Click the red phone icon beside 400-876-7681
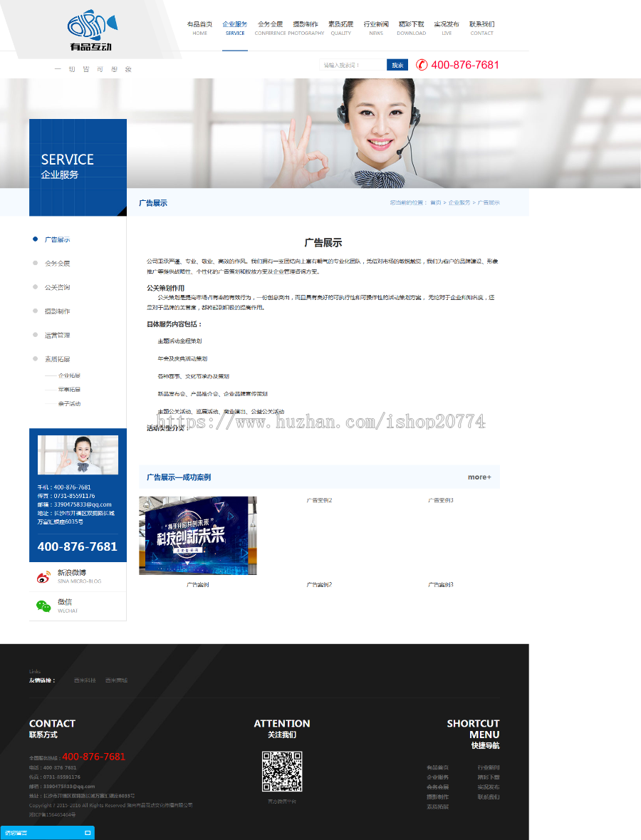The height and width of the screenshot is (840, 641). (x=422, y=65)
